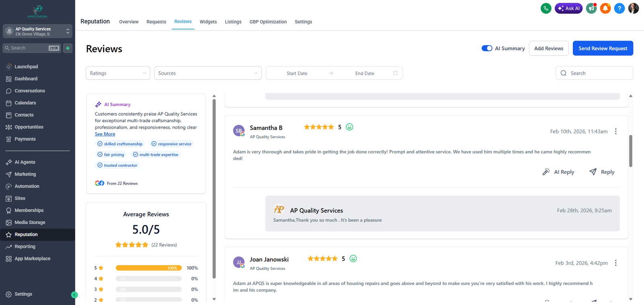This screenshot has height=305, width=644.
Task: Click the reviews list scrollbar
Action: (631, 151)
